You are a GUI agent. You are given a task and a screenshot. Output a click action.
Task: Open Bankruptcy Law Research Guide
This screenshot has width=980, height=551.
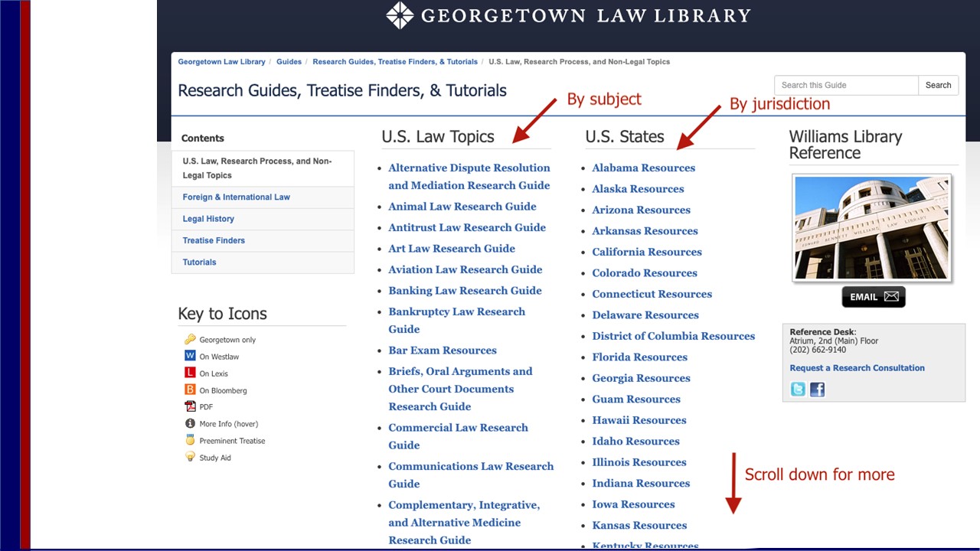456,321
